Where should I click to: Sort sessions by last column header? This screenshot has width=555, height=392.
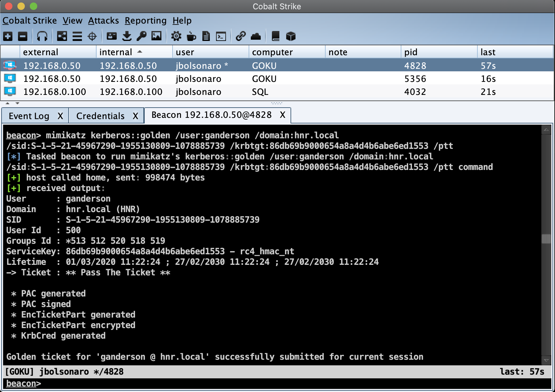515,52
